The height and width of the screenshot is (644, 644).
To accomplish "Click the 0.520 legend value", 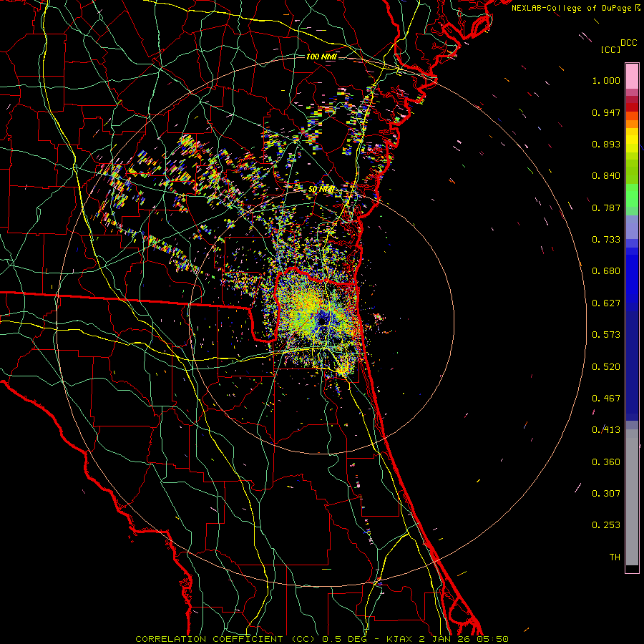I will pos(606,367).
